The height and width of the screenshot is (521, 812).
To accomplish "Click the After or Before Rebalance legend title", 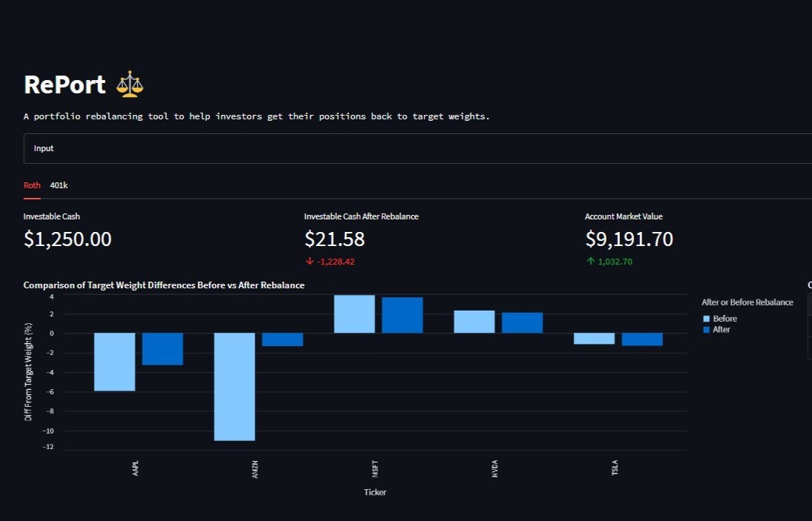I will point(747,302).
